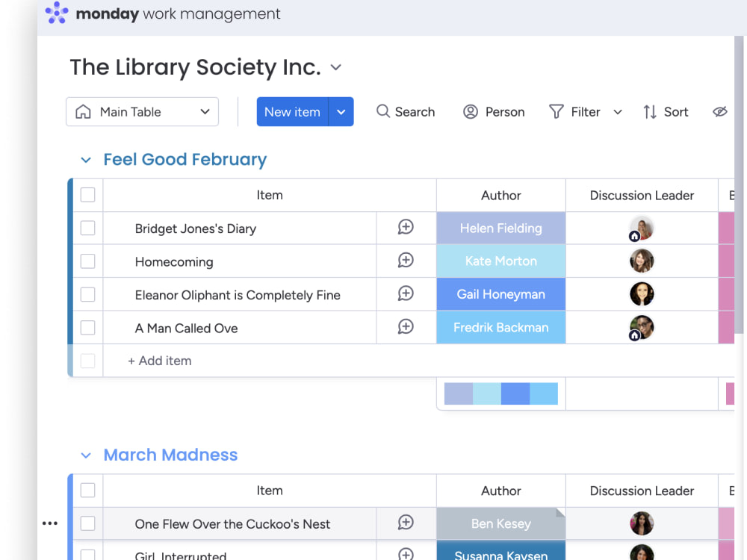
Task: Open three-dots menu beside Cuckoo's Nest row
Action: [x=50, y=523]
